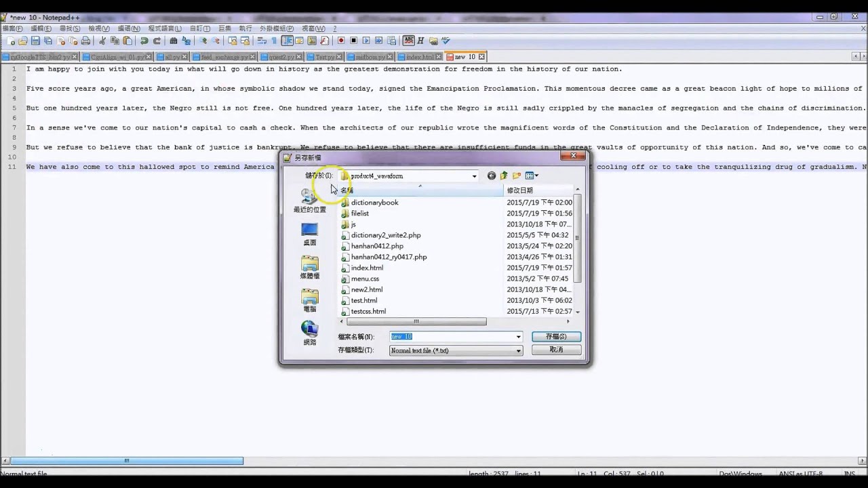The width and height of the screenshot is (868, 488).
Task: Toggle Synchronize horizontal scrolling button
Action: click(x=245, y=41)
